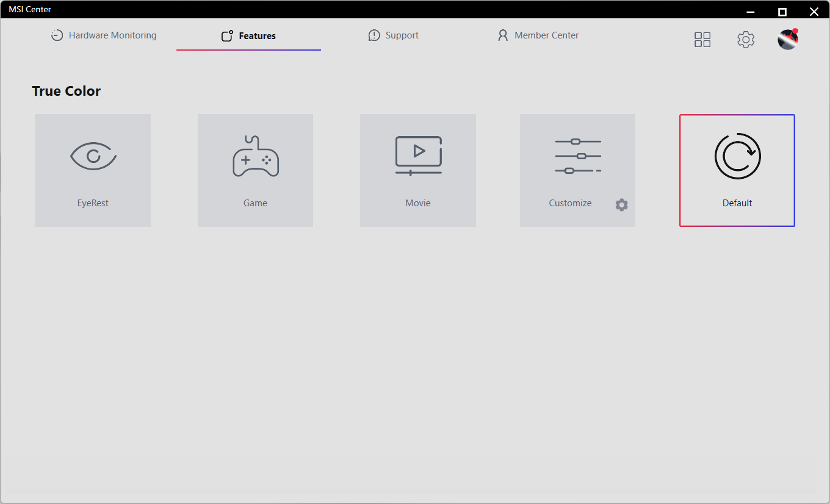Select the EyeRest color mode card
The width and height of the screenshot is (830, 504).
pyautogui.click(x=93, y=170)
